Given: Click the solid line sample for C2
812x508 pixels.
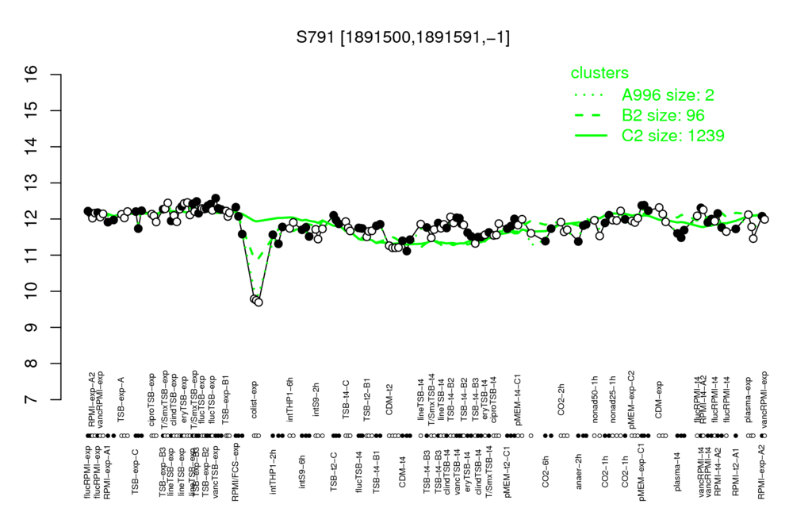Looking at the screenshot, I should [591, 136].
